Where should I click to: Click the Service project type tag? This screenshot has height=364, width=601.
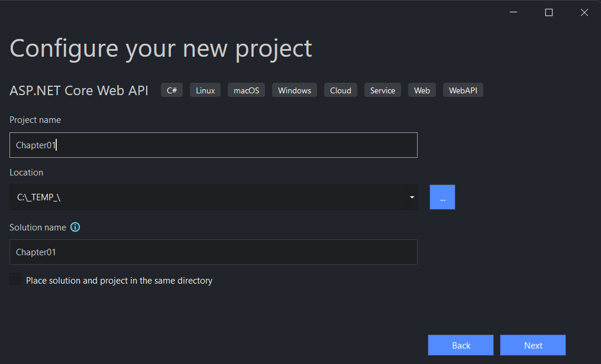(383, 90)
